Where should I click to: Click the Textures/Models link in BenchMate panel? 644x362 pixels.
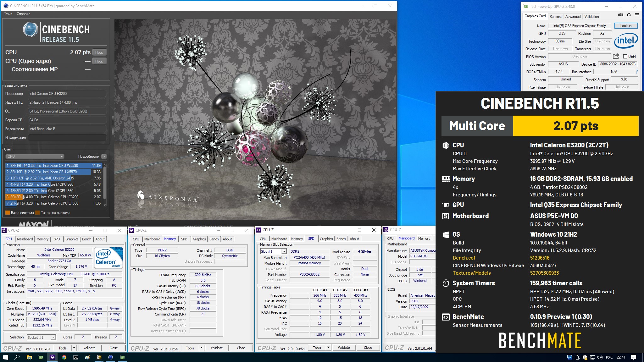pyautogui.click(x=472, y=273)
